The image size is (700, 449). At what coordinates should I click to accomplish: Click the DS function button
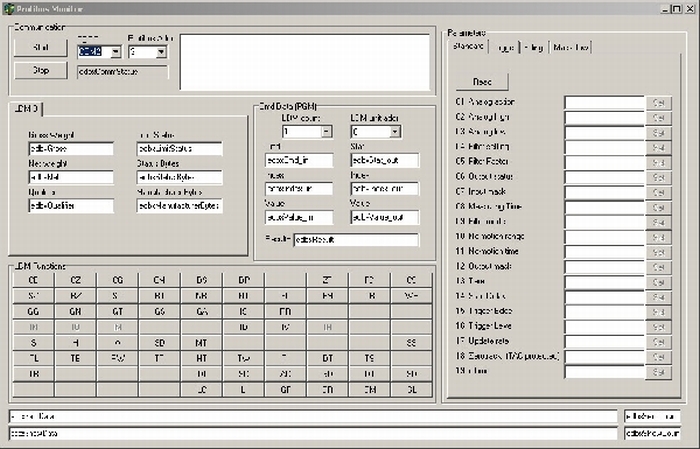pyautogui.click(x=201, y=280)
